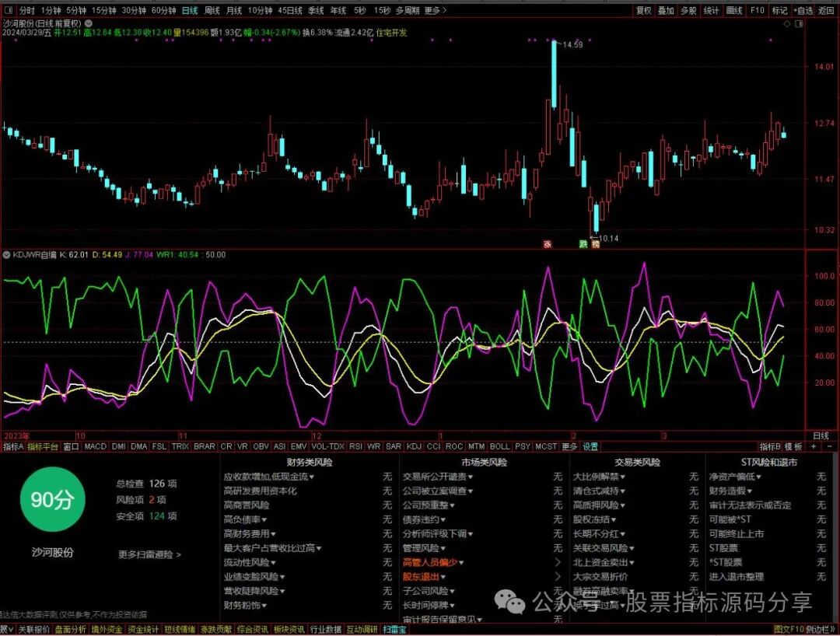Click the green 90分 score circle
The width and height of the screenshot is (840, 636).
pyautogui.click(x=53, y=499)
